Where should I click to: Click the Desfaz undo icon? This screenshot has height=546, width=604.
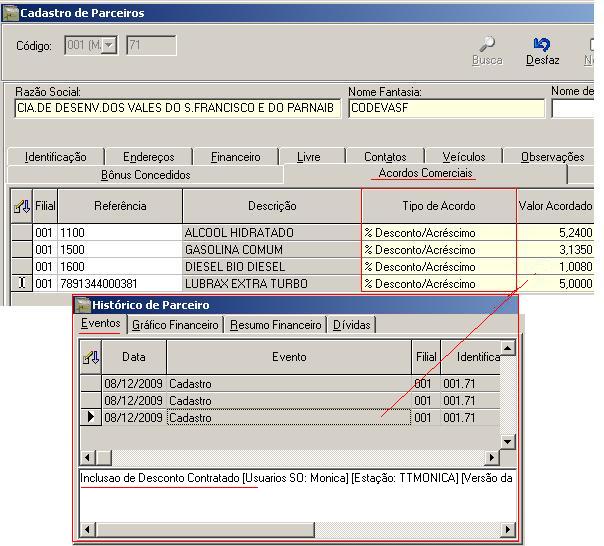(542, 44)
